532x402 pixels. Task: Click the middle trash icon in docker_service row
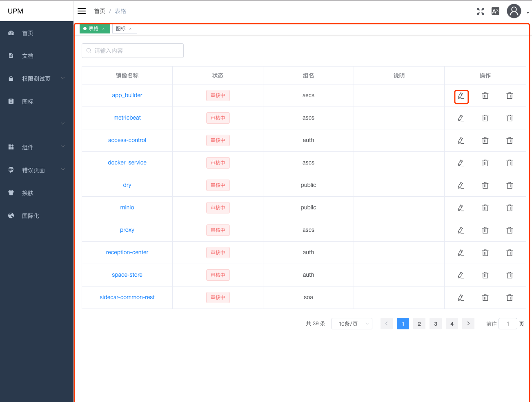[485, 163]
